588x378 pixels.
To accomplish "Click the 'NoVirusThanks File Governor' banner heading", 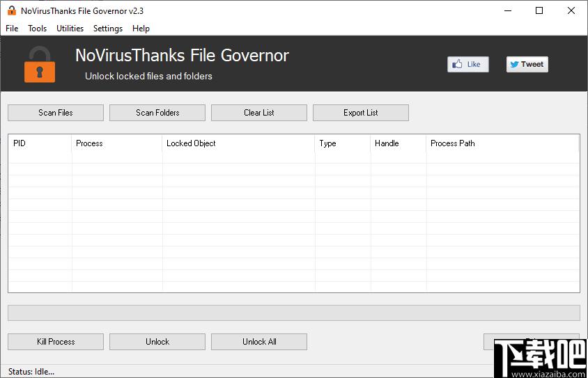I will point(183,56).
